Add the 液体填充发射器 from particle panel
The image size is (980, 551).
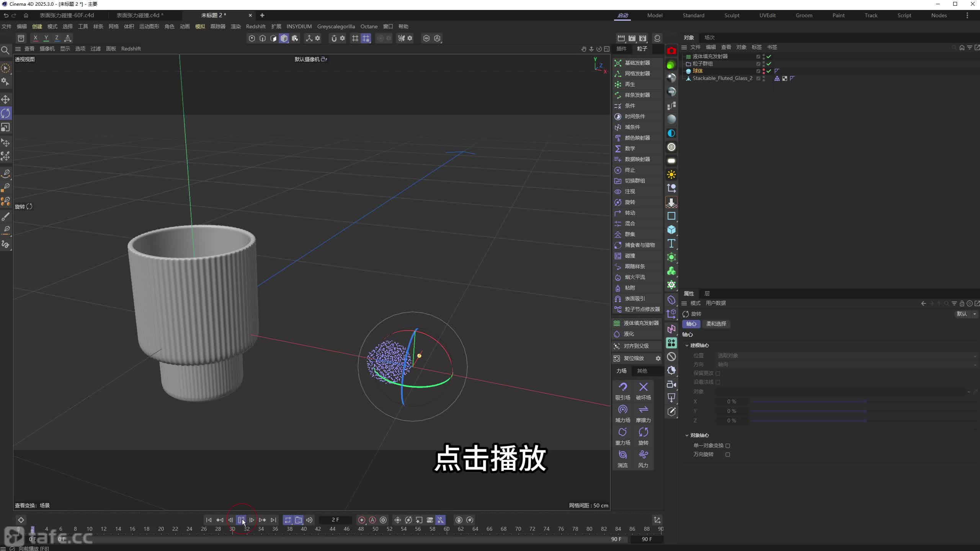(x=637, y=323)
